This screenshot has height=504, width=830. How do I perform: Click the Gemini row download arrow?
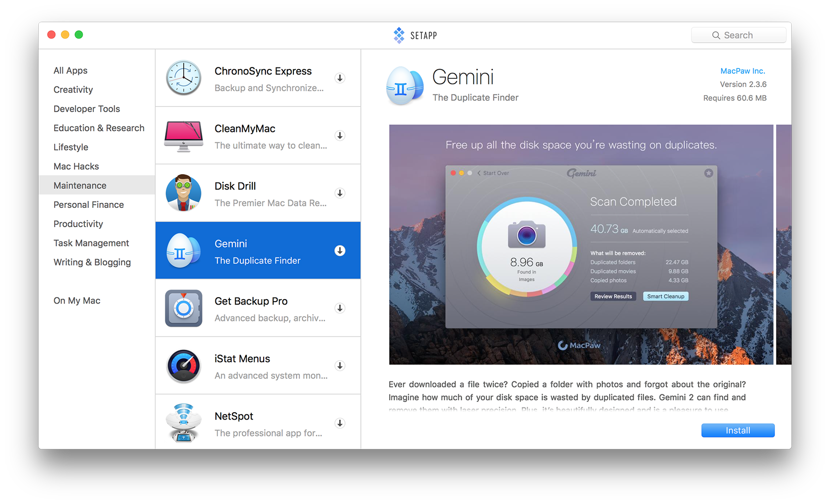tap(340, 251)
